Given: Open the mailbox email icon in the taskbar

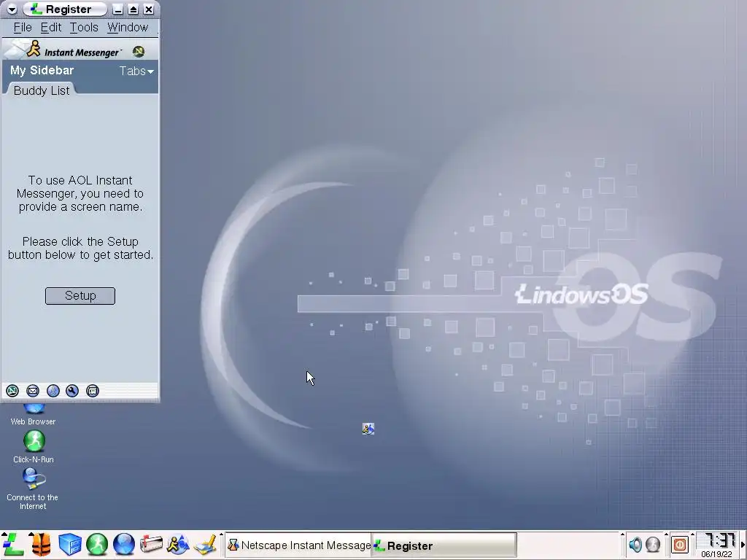Looking at the screenshot, I should (151, 544).
